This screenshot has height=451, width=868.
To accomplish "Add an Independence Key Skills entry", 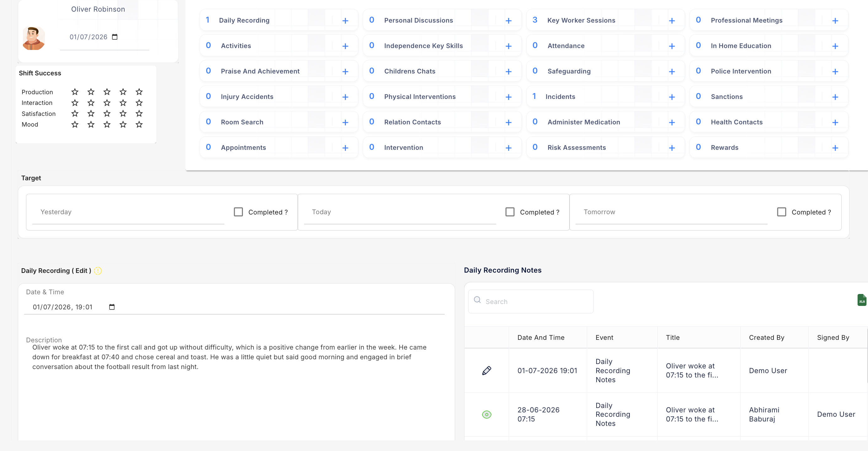I will point(508,46).
